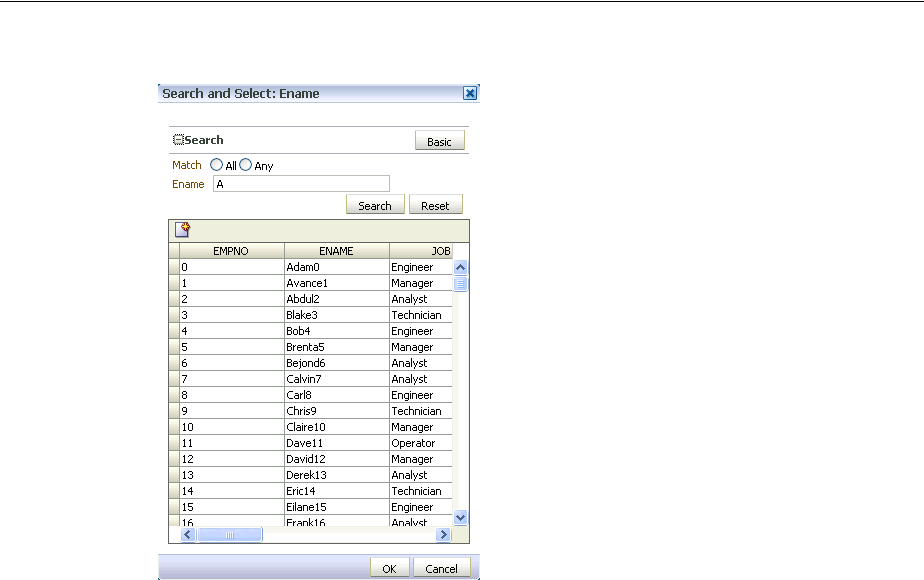Confirm with the OK button

(x=390, y=568)
